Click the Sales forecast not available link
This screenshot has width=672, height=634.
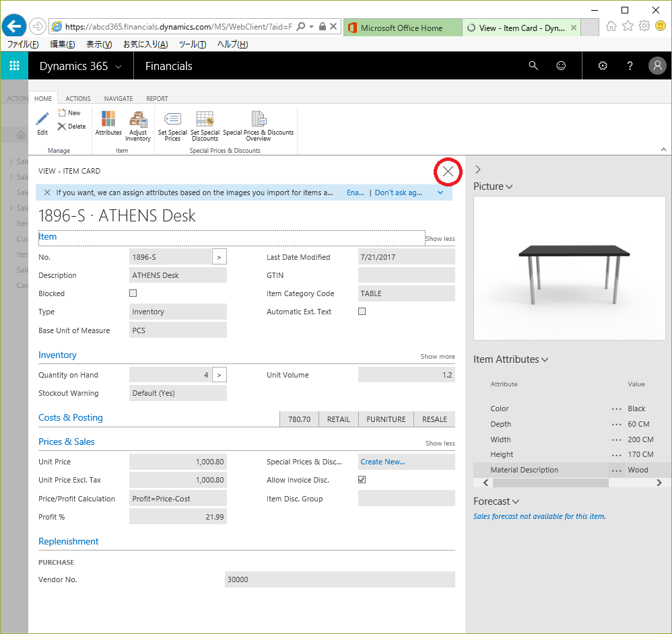pos(539,516)
